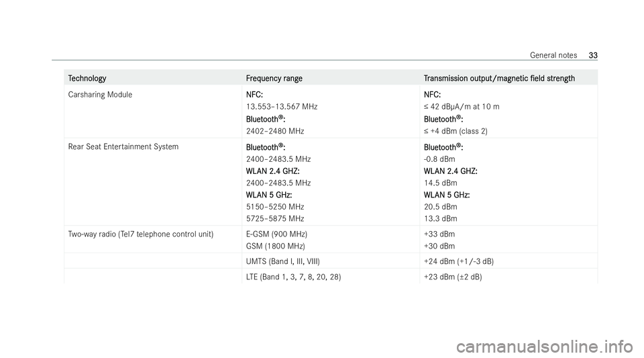Select the 13.553–13.567 MHz NFC frequency
The height and width of the screenshot is (358, 644).
(x=282, y=106)
